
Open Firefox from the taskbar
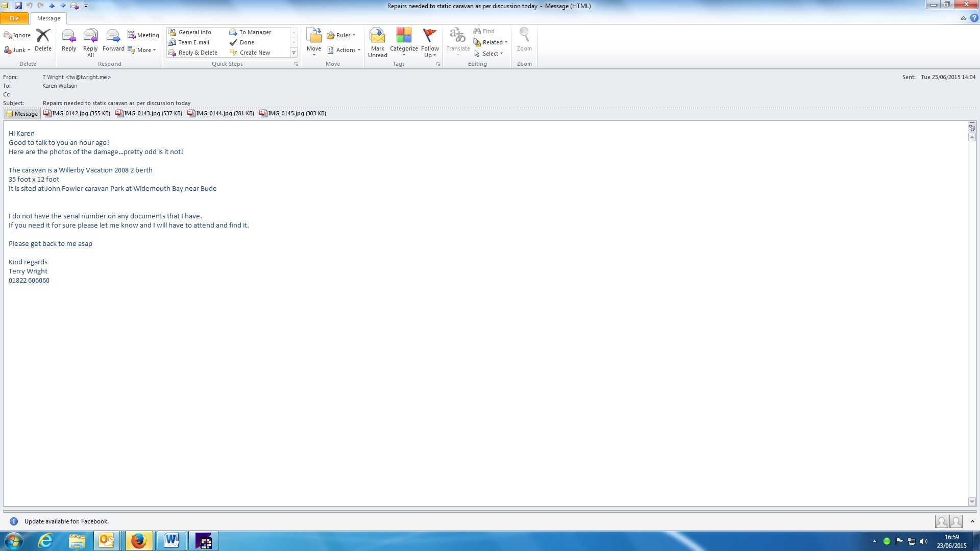139,541
